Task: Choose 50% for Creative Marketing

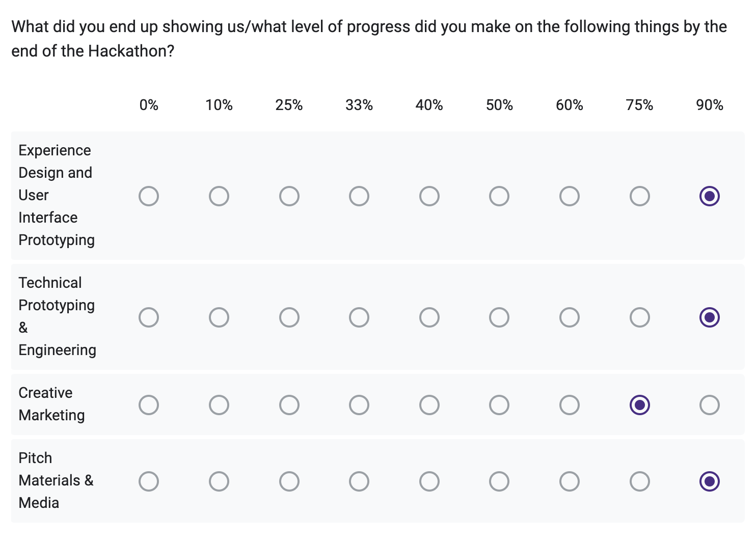Action: click(499, 405)
